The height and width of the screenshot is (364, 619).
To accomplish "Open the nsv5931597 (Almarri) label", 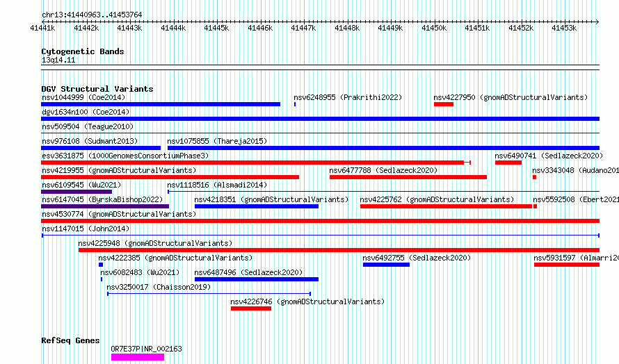I will (577, 258).
